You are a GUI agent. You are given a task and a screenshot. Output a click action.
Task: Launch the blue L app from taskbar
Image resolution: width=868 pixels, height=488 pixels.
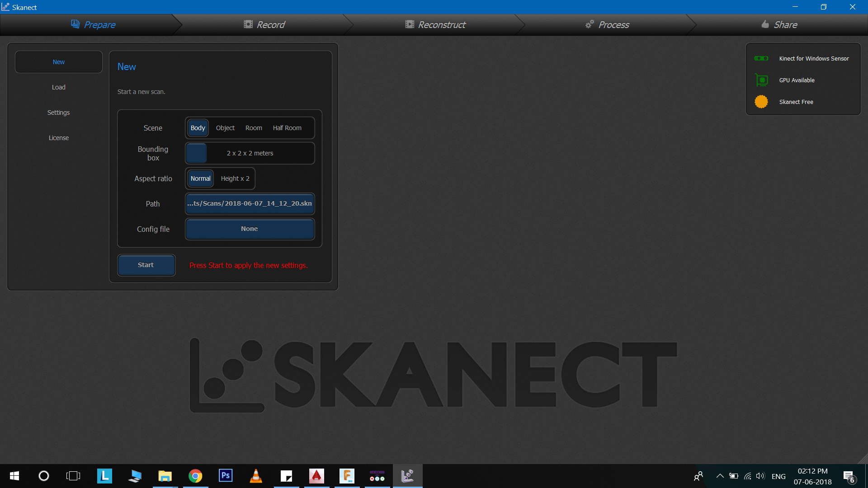click(x=104, y=476)
